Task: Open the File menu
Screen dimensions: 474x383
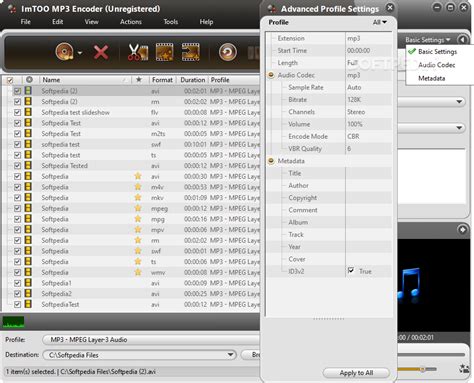Action: [x=26, y=22]
